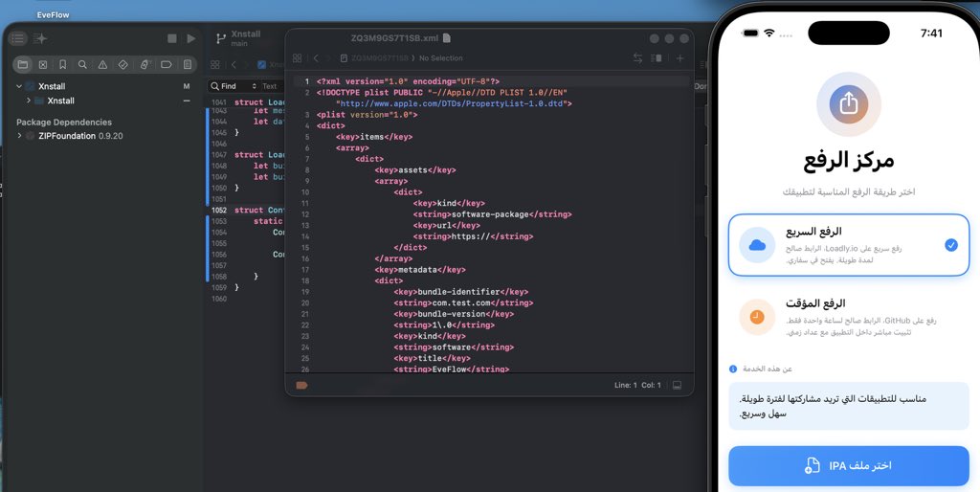This screenshot has width=980, height=492.
Task: Collapse the Xnstall project root
Action: (19, 86)
